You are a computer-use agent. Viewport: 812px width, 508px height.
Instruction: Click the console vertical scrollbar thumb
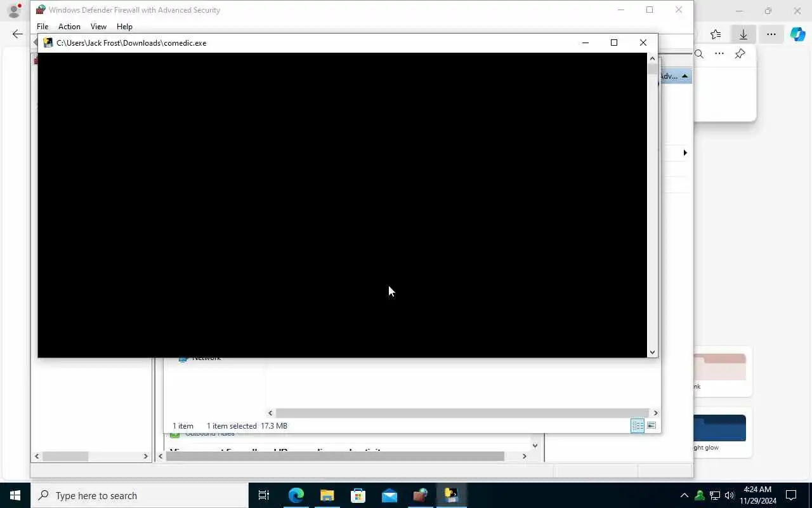coord(652,69)
